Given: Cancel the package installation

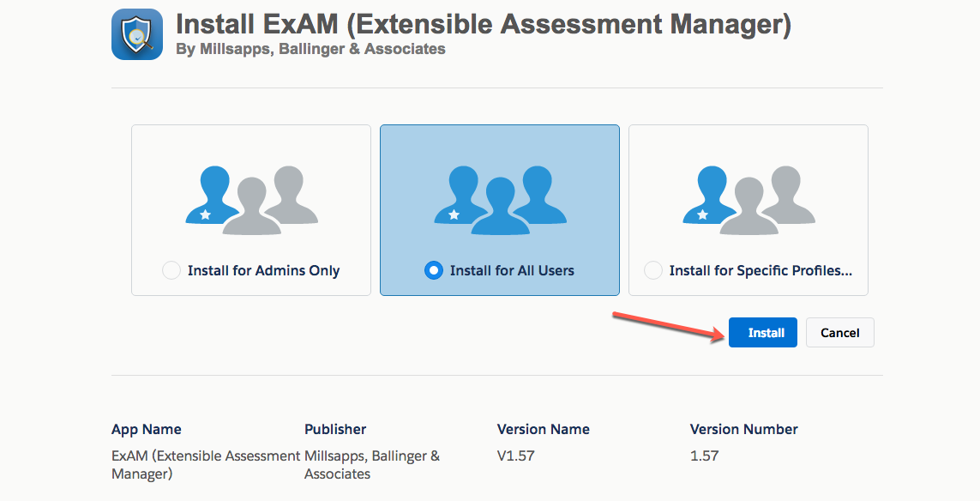Looking at the screenshot, I should pos(840,332).
